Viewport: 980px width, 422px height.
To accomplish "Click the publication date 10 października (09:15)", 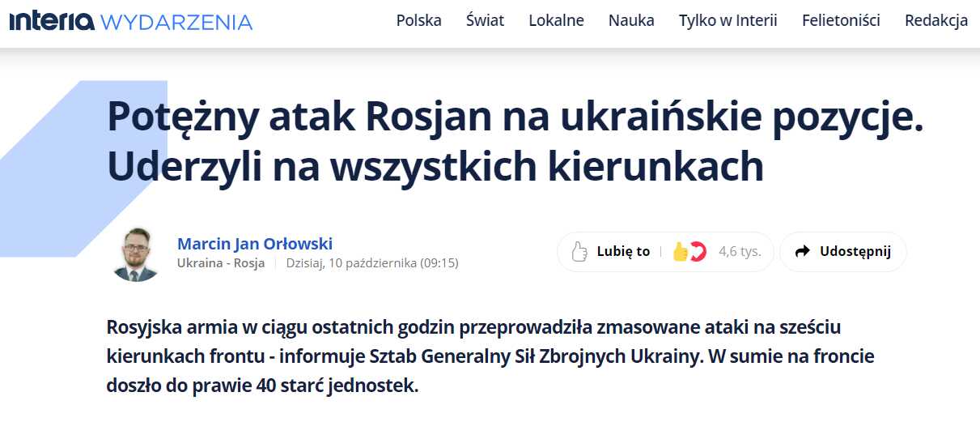I will (372, 263).
